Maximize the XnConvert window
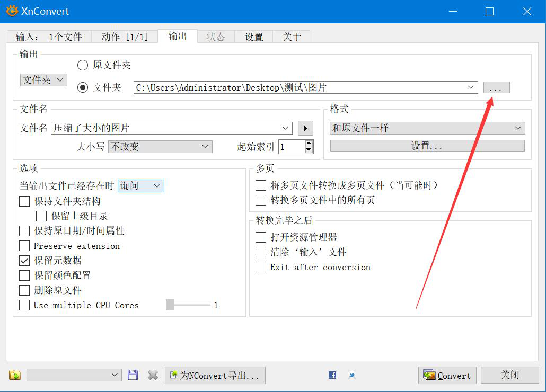This screenshot has height=392, width=546. (x=489, y=12)
